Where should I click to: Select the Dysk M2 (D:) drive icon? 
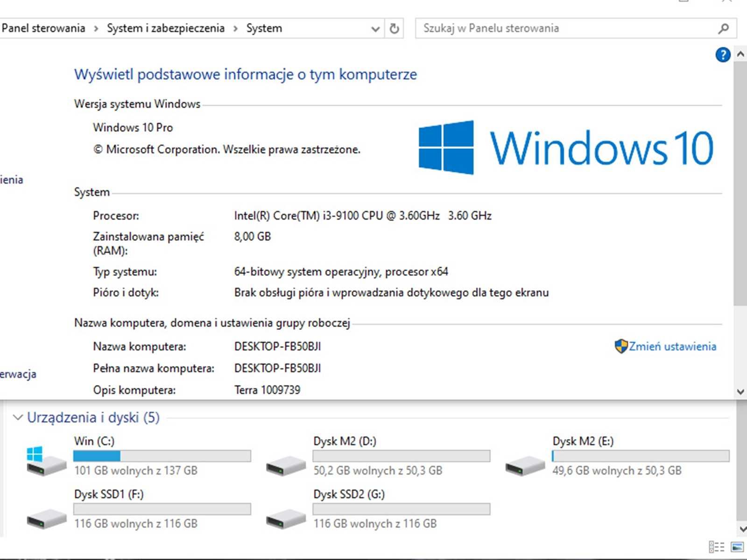click(286, 465)
